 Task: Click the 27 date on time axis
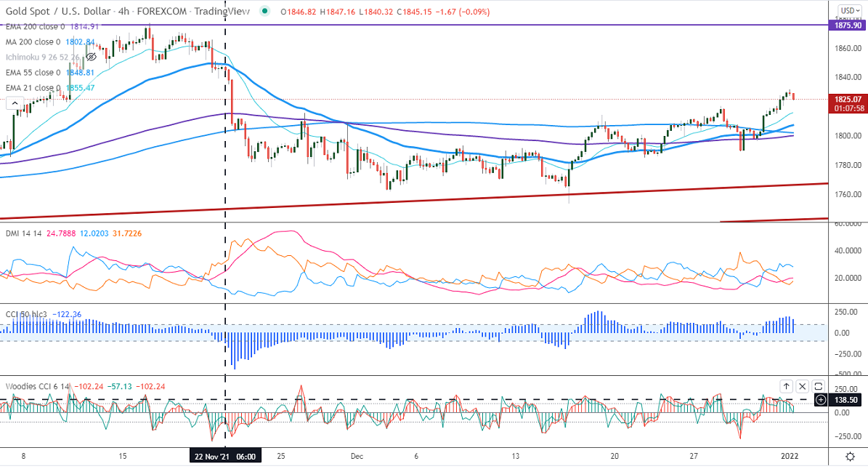point(694,456)
